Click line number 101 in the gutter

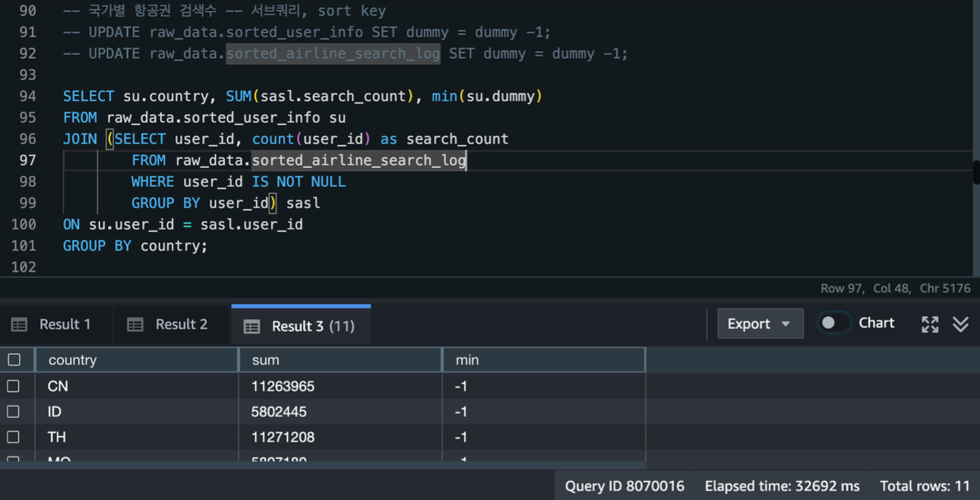pyautogui.click(x=24, y=245)
